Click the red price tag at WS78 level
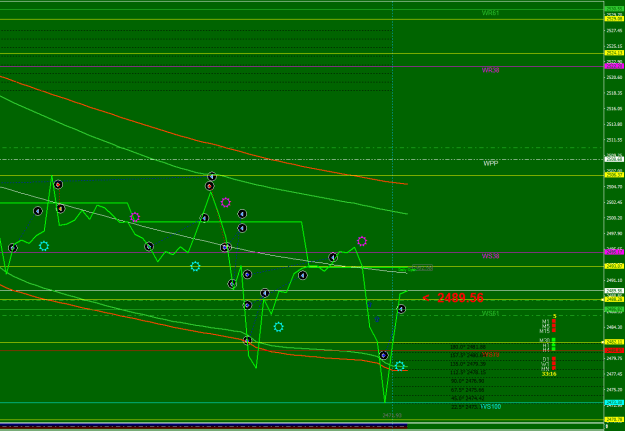Screen dimensions: 625x431 [x=614, y=350]
